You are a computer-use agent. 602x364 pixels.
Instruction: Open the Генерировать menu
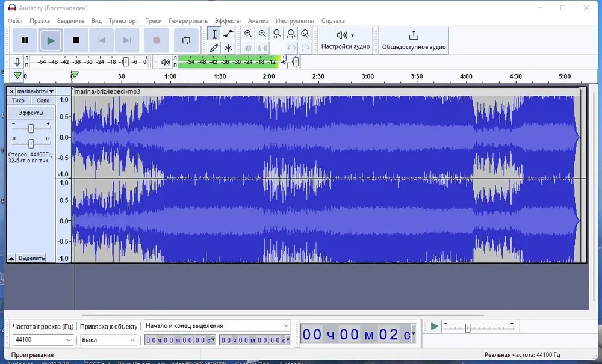pos(188,20)
